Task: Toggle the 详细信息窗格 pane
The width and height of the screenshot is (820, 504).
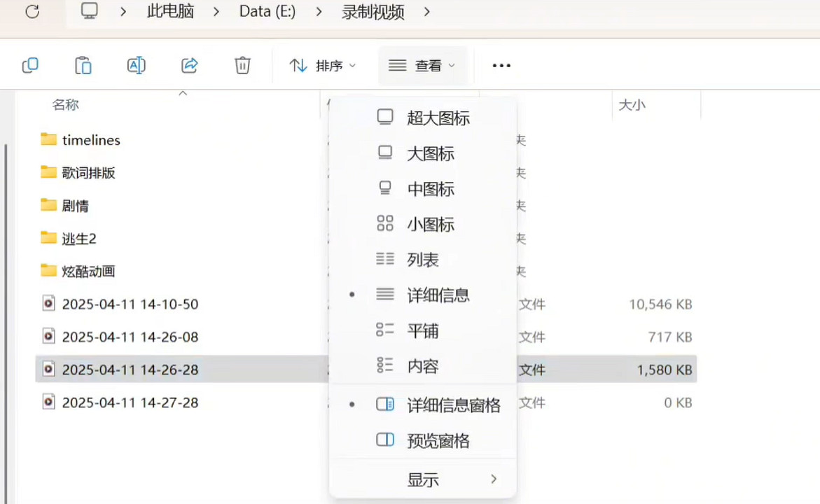Action: point(453,405)
